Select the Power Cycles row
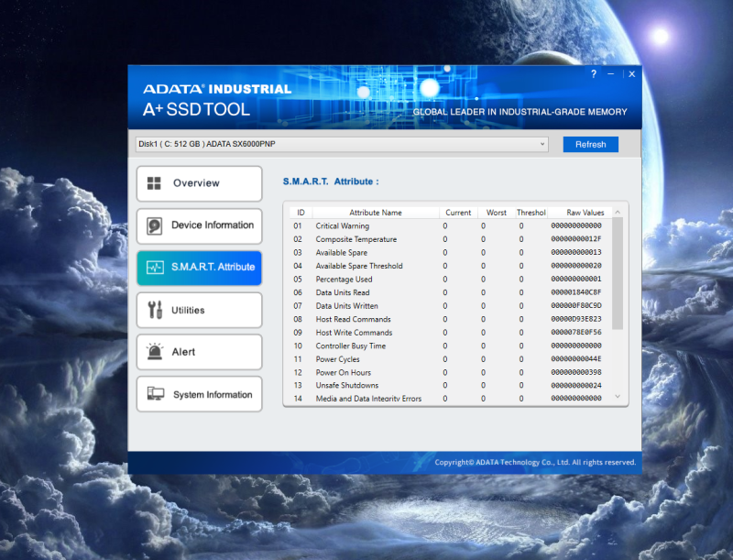733x560 pixels. point(450,359)
